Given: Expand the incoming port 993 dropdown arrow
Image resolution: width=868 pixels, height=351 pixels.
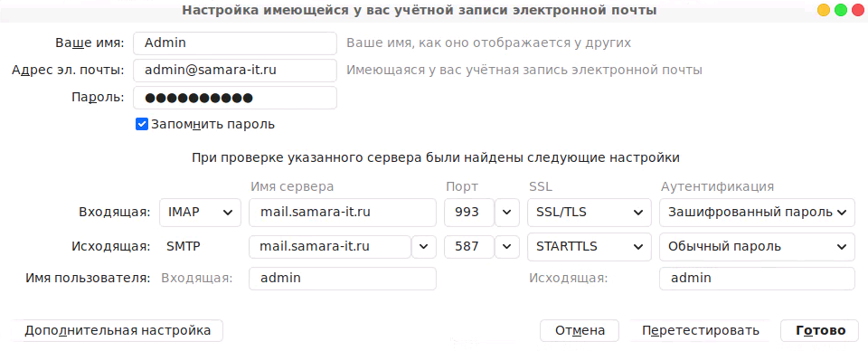Looking at the screenshot, I should [507, 213].
